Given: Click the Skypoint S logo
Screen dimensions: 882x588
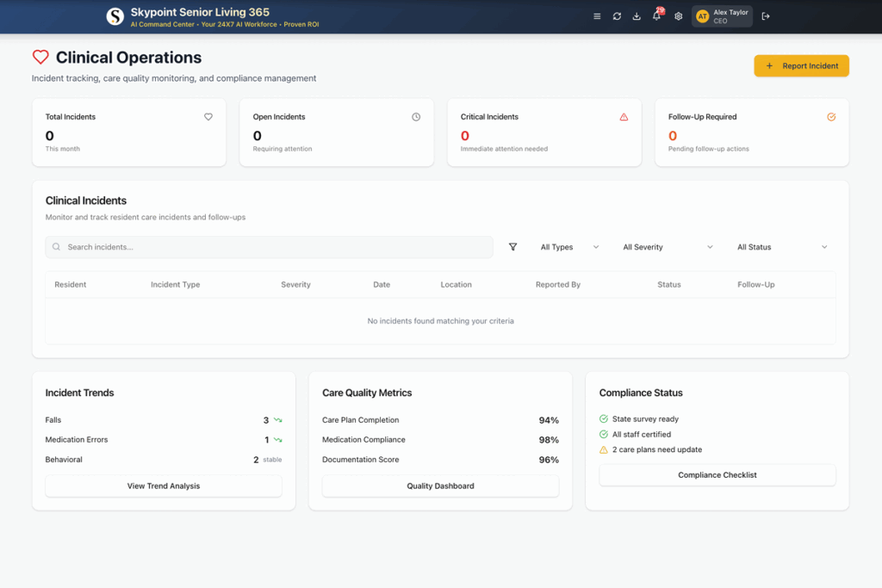Looking at the screenshot, I should (x=115, y=16).
